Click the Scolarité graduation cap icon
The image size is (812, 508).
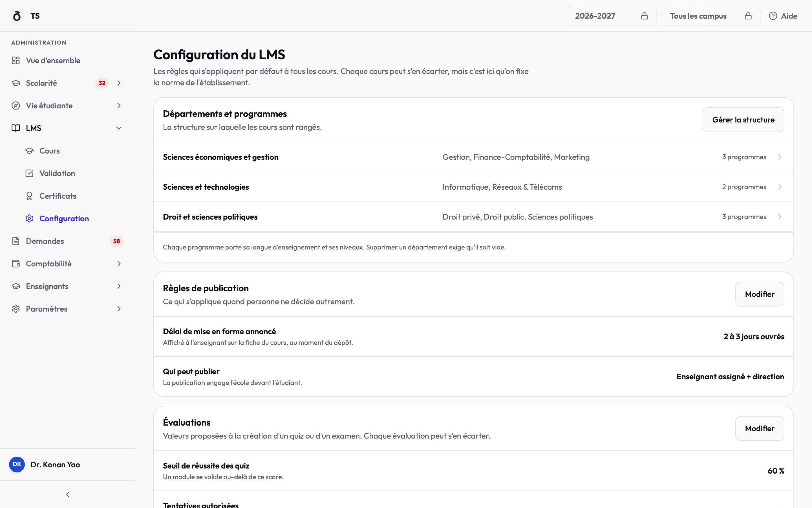(x=16, y=83)
